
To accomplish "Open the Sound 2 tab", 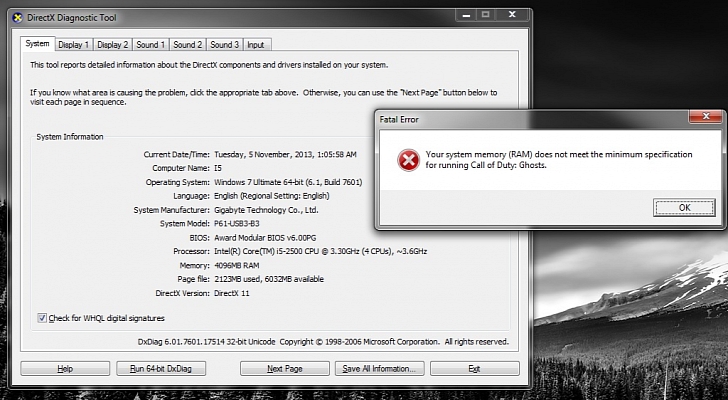I will coord(187,45).
